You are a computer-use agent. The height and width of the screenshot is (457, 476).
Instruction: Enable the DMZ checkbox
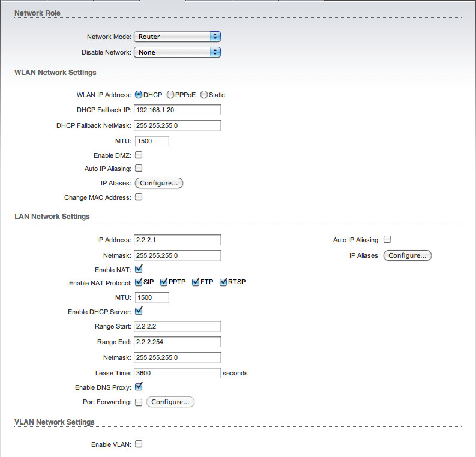pyautogui.click(x=139, y=155)
